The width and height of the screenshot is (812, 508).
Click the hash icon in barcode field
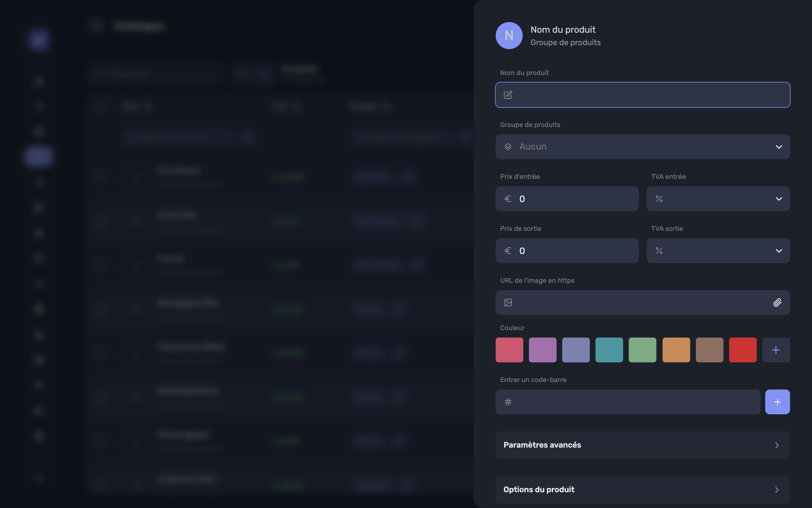pos(508,402)
